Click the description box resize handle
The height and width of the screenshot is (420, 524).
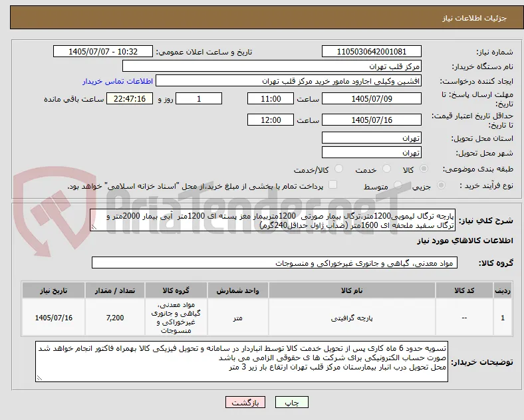(94, 228)
